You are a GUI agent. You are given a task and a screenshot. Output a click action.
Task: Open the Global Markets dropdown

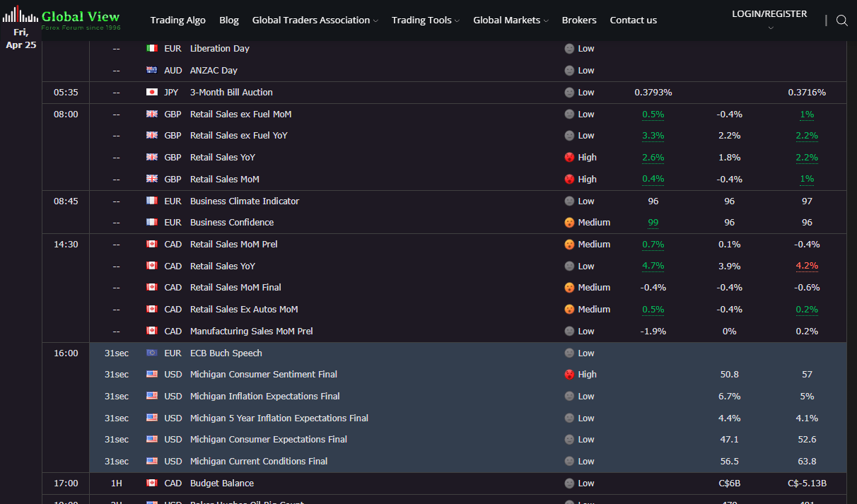(x=511, y=20)
